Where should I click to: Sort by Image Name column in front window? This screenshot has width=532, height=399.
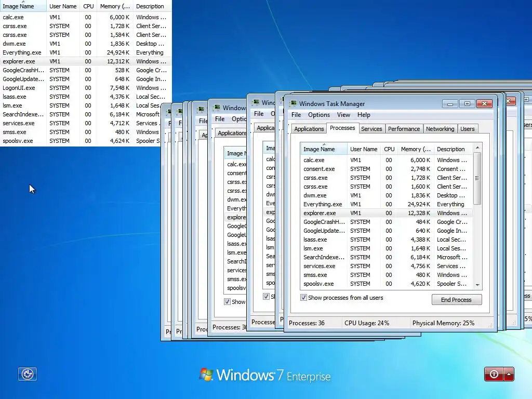[x=324, y=149]
